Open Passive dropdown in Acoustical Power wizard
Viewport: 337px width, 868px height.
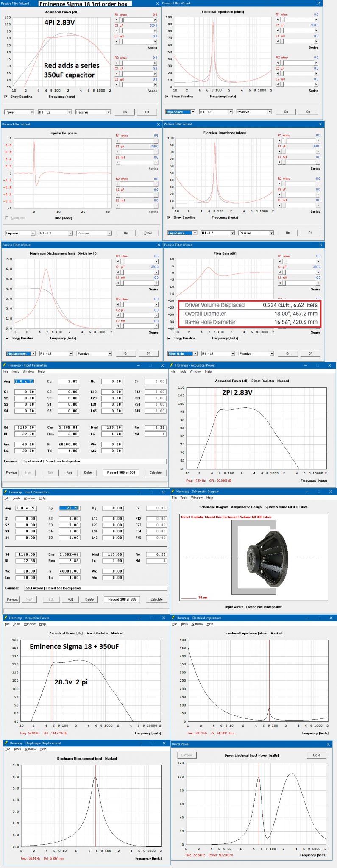pos(93,112)
